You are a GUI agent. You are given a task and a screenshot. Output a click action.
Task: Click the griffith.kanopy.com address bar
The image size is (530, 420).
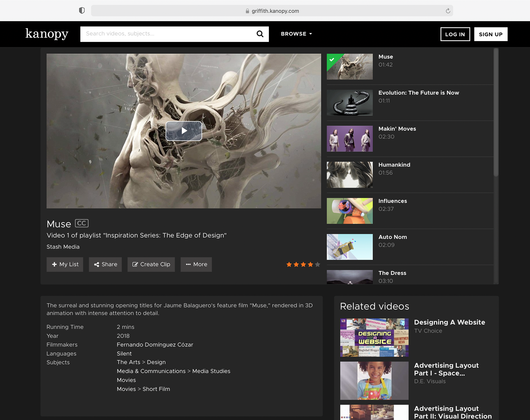click(272, 11)
